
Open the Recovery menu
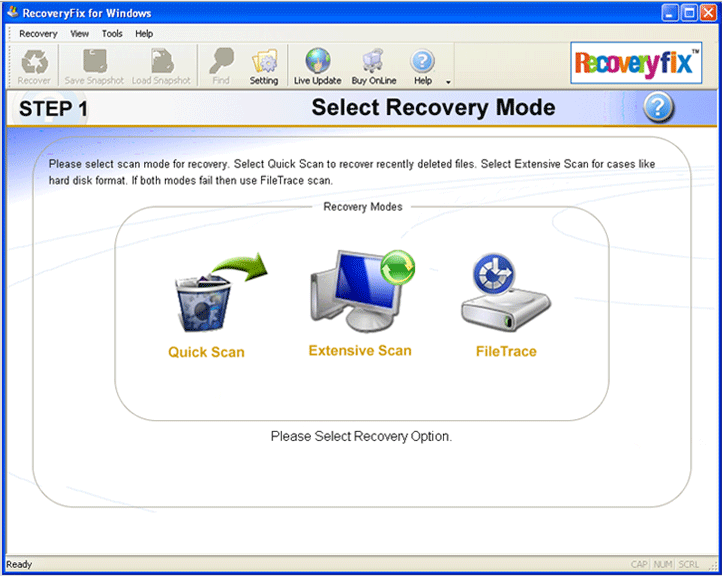[38, 34]
